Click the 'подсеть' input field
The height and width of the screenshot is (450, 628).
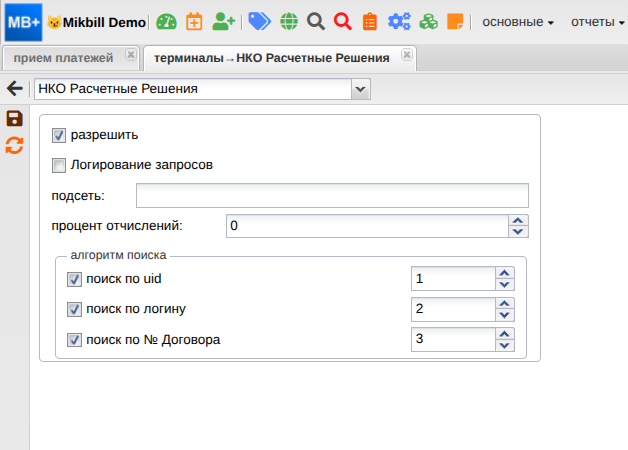(x=332, y=195)
